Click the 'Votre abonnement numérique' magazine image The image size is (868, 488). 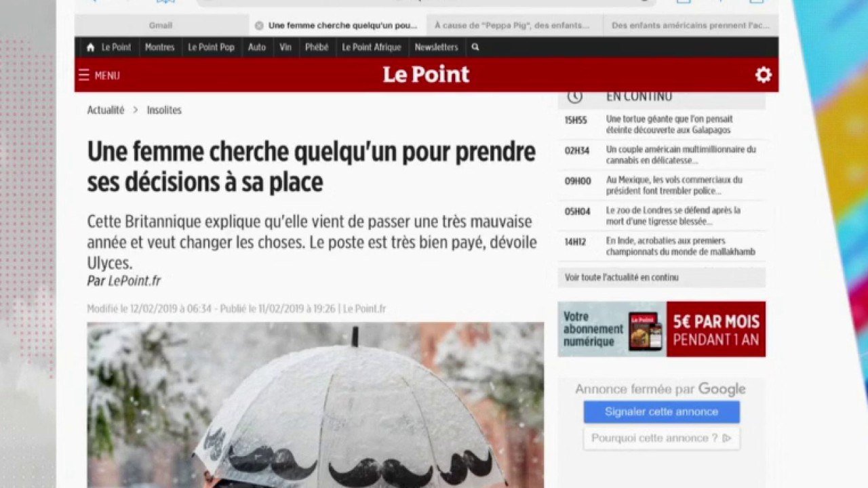tap(645, 331)
